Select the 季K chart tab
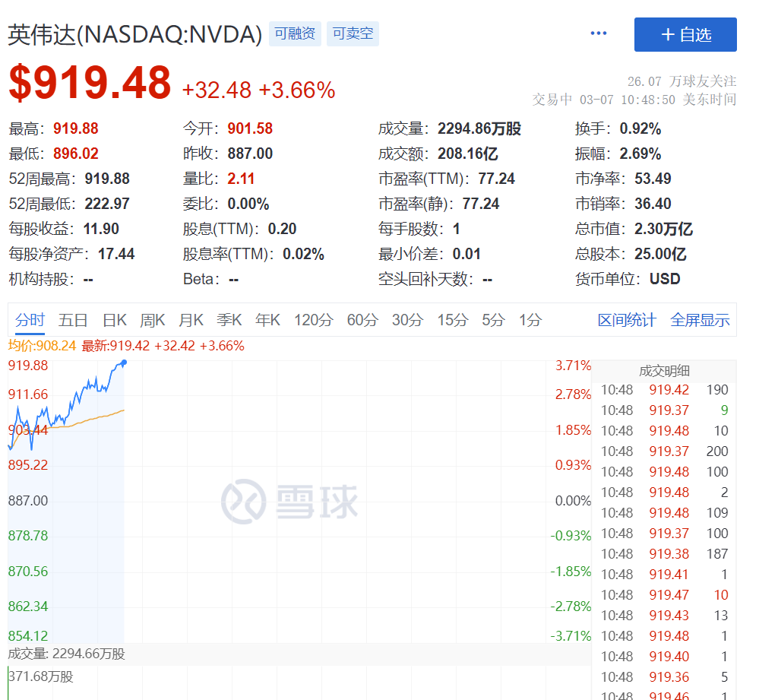 point(229,320)
